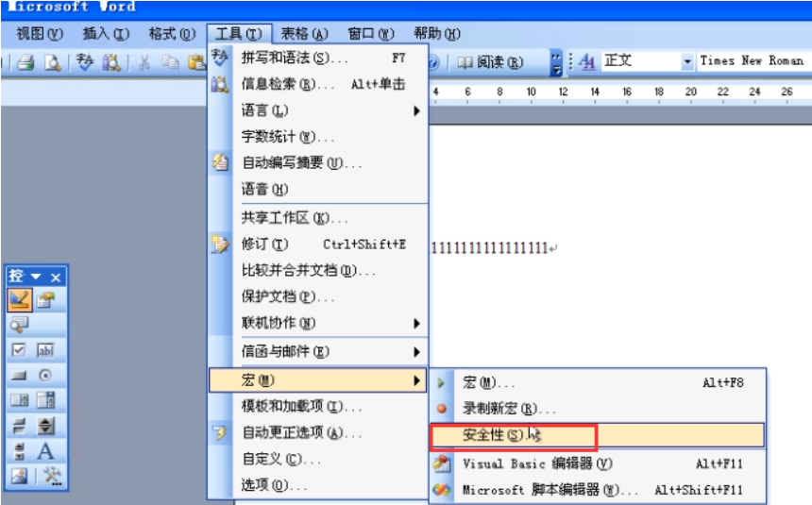Choose 信息检索(R) menu entry
Image resolution: width=812 pixels, height=505 pixels.
pyautogui.click(x=318, y=84)
